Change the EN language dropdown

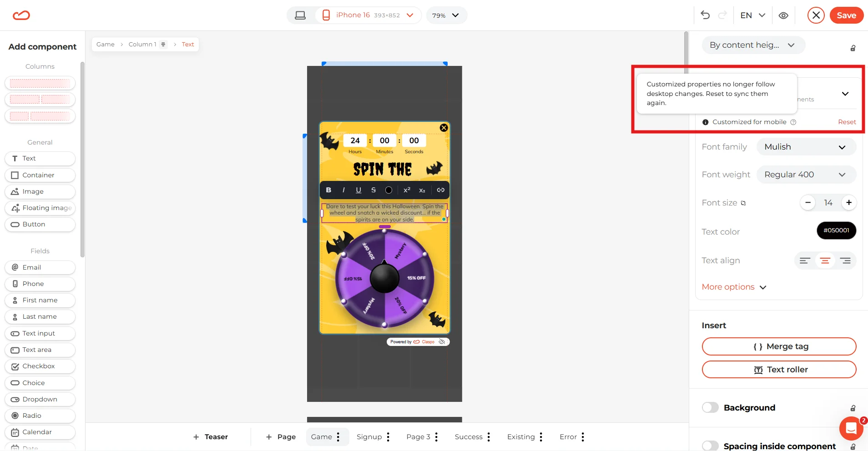tap(752, 15)
